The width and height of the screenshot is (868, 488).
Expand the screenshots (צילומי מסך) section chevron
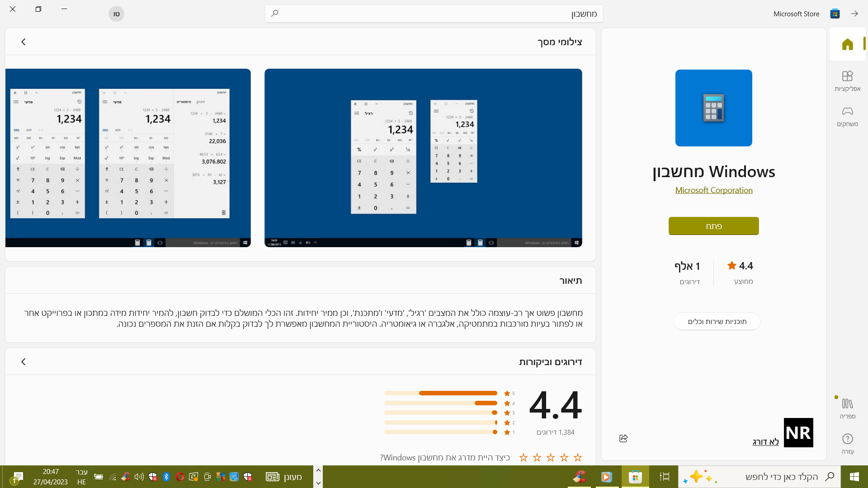click(x=24, y=42)
